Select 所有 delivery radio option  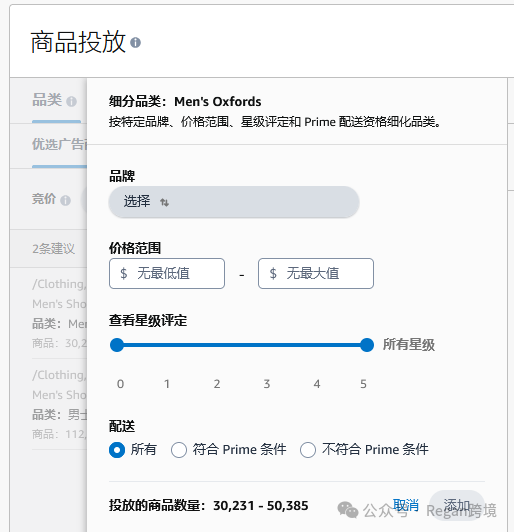tap(117, 450)
